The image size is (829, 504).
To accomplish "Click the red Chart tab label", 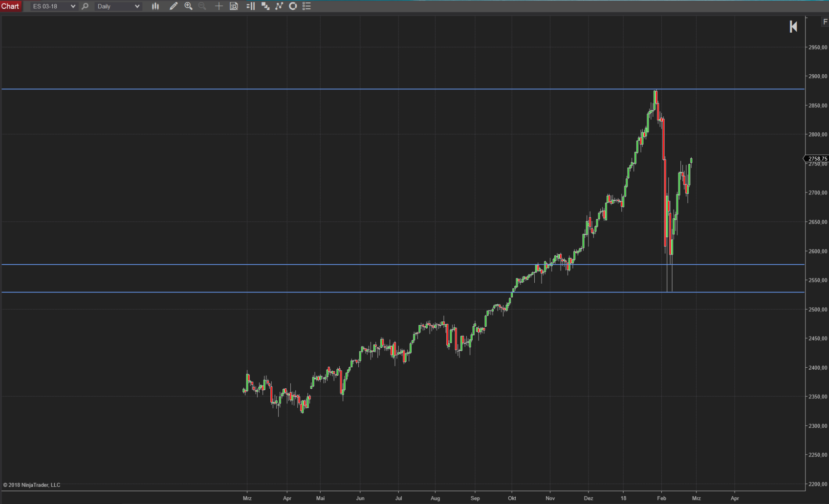I will click(x=10, y=6).
